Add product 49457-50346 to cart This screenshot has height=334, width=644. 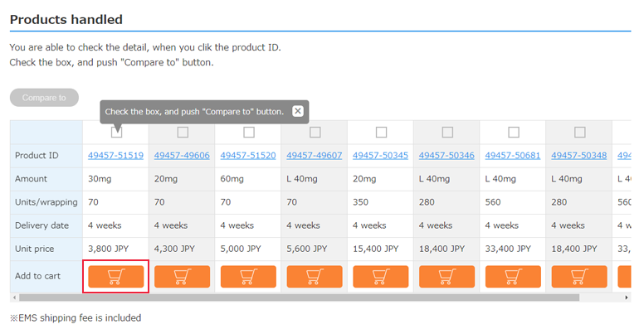click(446, 277)
